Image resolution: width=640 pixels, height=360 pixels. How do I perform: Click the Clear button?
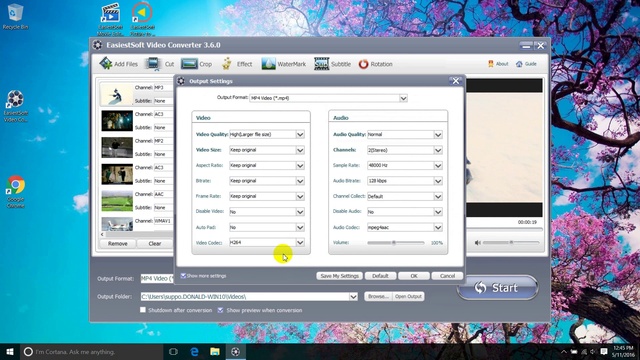pos(155,243)
